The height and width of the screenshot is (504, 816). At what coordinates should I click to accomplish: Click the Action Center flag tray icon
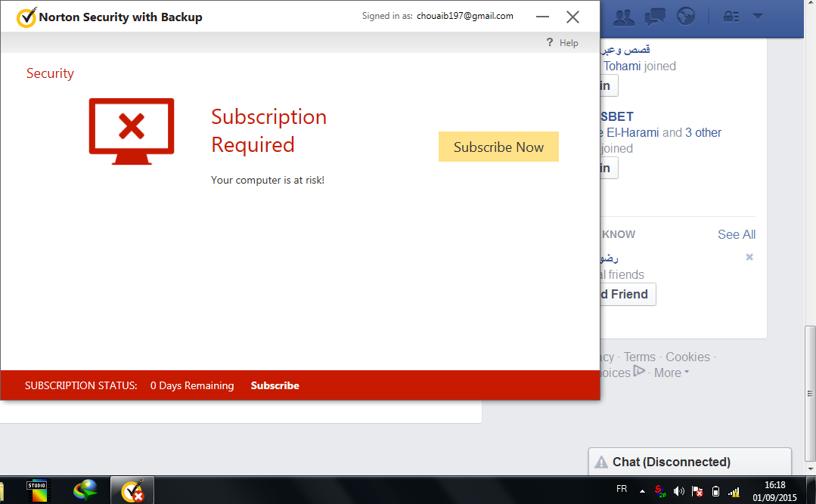coord(697,491)
